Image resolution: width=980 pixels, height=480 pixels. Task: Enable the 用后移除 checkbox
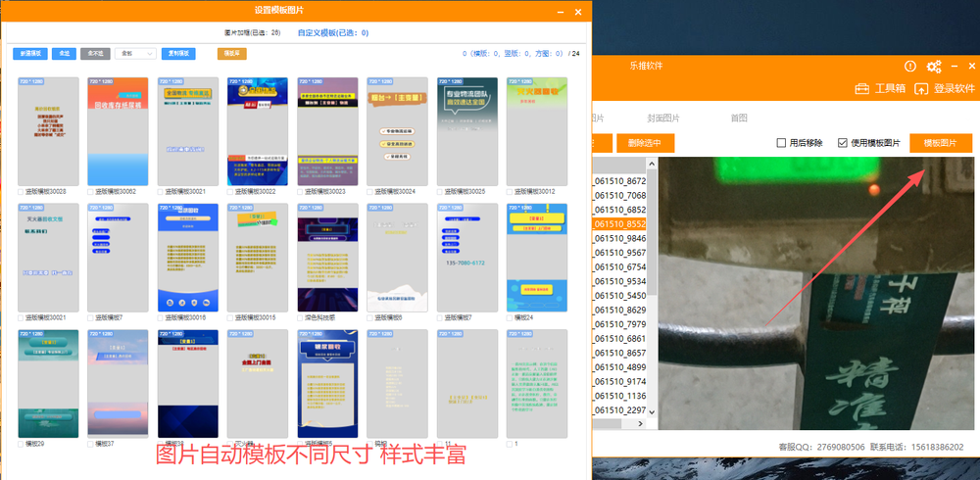pos(781,142)
